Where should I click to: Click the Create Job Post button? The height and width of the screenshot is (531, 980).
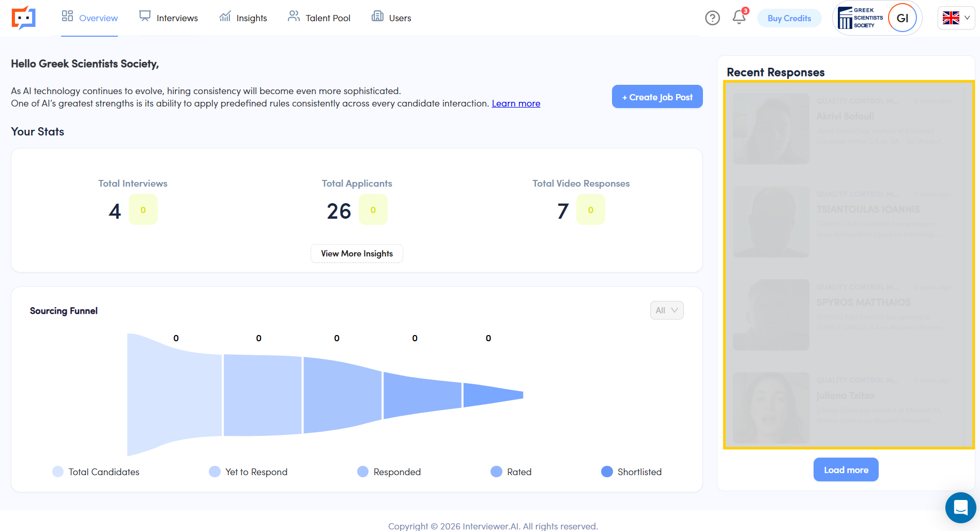coord(657,97)
